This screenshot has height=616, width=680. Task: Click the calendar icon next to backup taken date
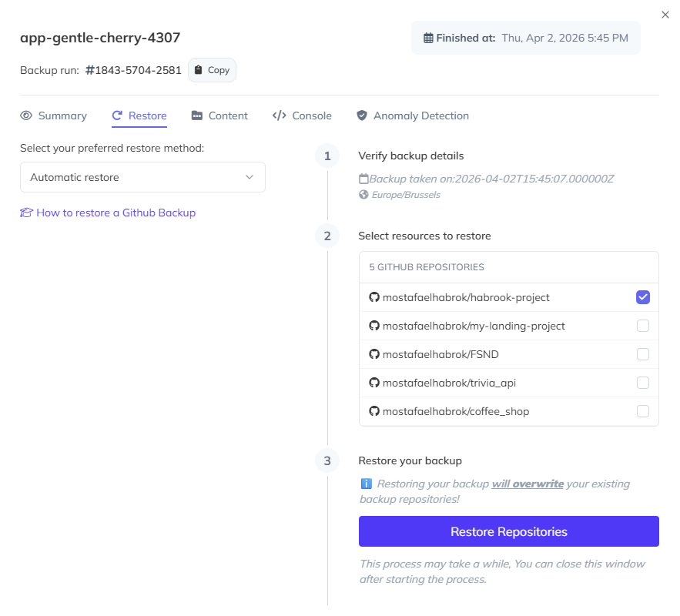point(362,177)
